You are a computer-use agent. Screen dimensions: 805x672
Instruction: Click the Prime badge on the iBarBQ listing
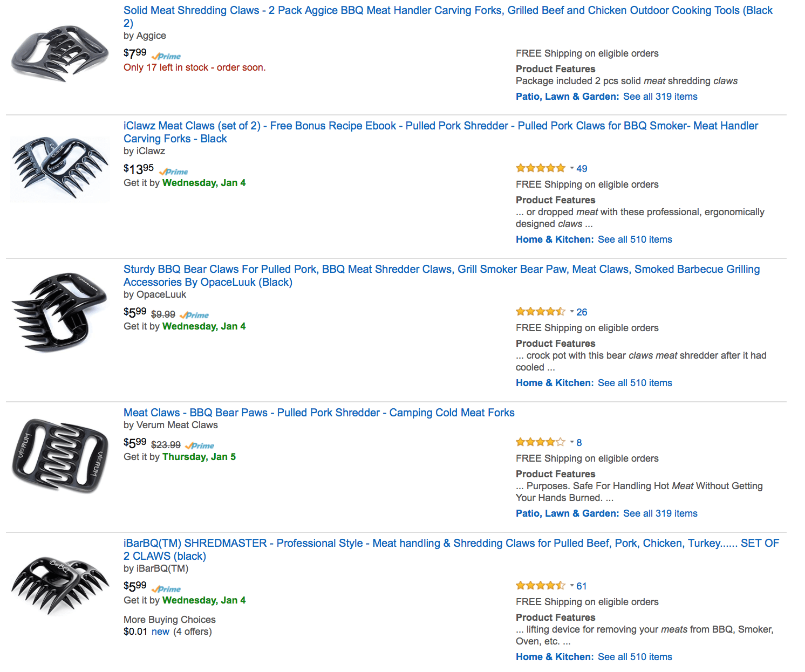[166, 588]
